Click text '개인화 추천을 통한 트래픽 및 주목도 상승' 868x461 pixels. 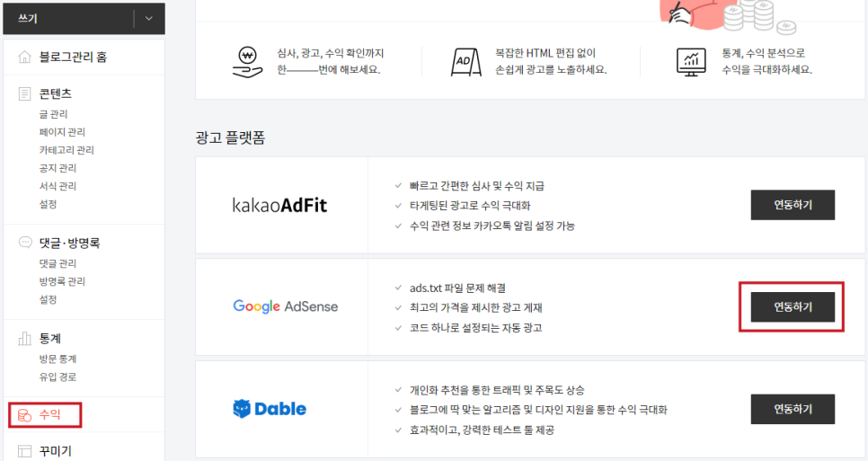[x=497, y=390]
